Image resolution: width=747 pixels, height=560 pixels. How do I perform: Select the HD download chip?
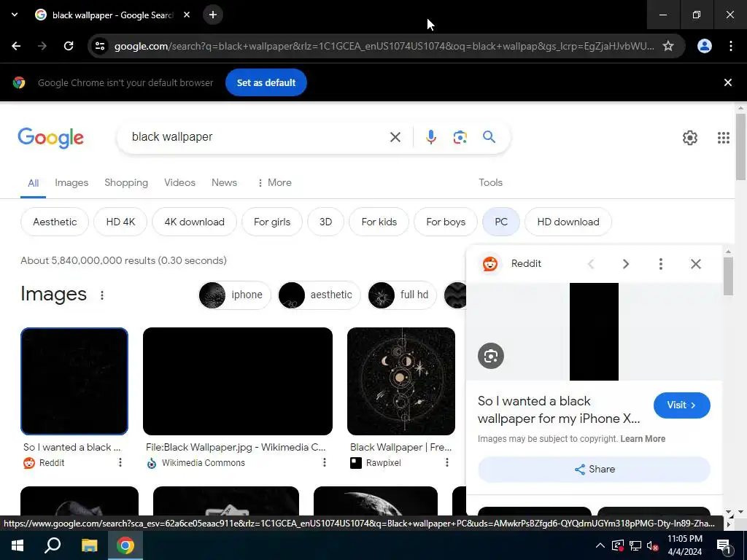click(x=568, y=222)
